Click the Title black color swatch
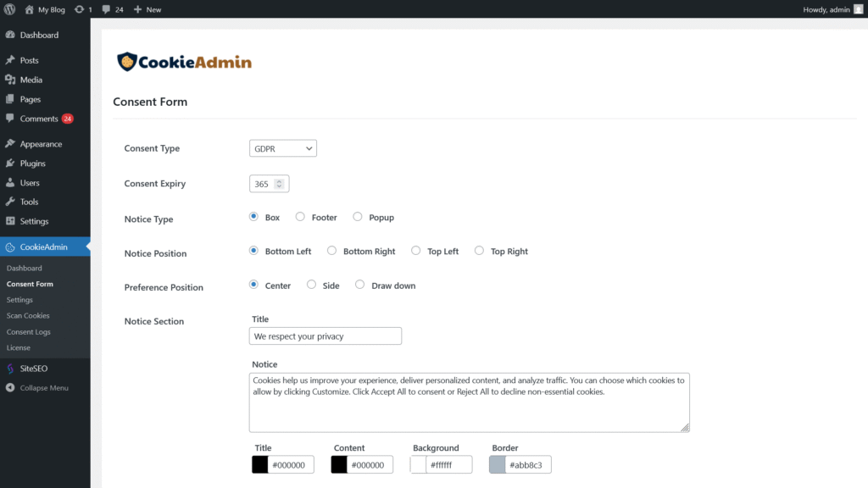 [259, 465]
